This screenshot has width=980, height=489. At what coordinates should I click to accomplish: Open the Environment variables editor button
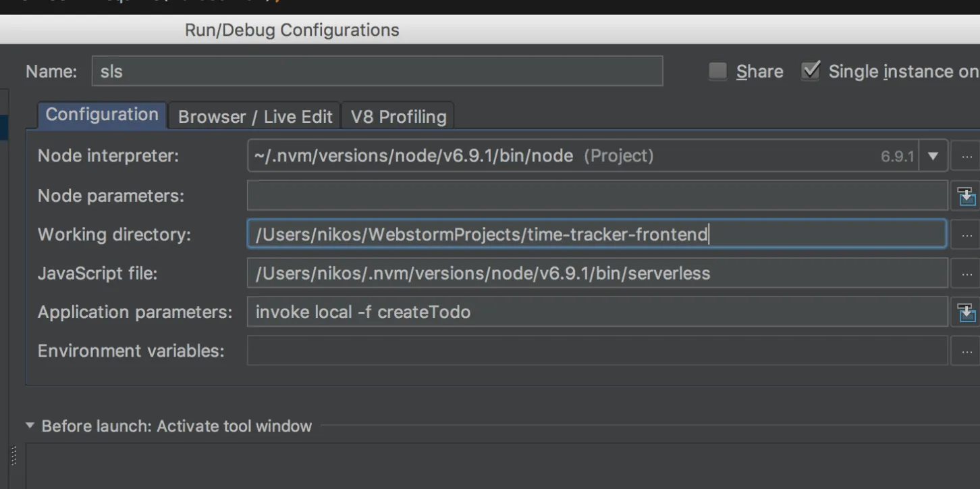[967, 351]
